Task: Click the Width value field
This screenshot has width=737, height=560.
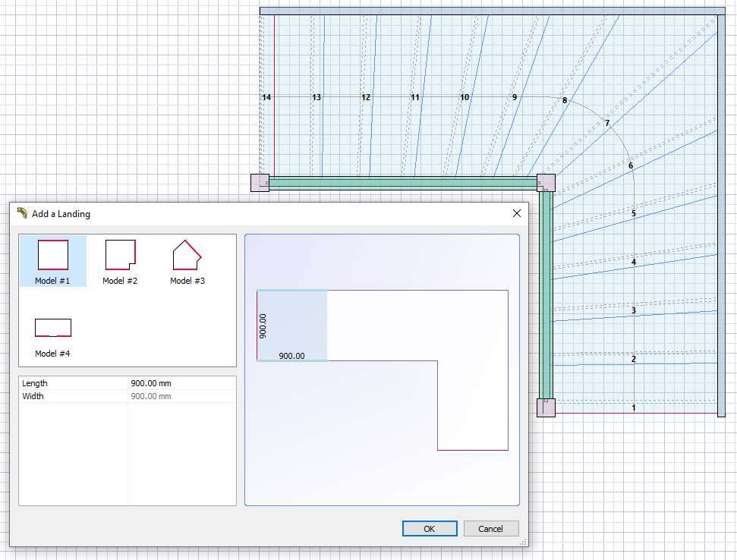Action: click(181, 396)
